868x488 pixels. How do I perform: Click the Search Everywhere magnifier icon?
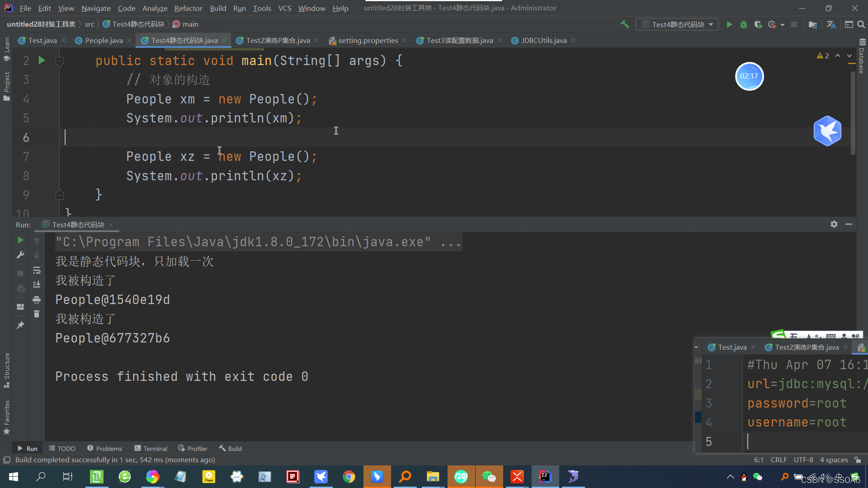click(x=861, y=24)
